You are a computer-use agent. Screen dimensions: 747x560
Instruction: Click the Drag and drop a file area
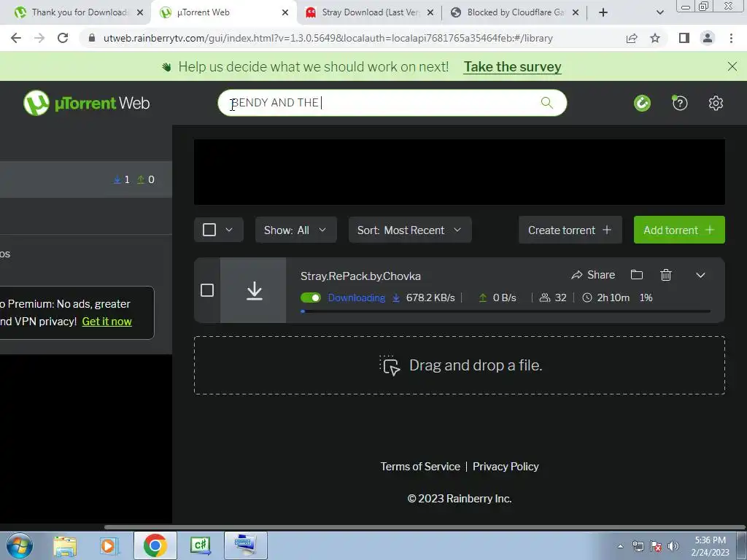460,365
